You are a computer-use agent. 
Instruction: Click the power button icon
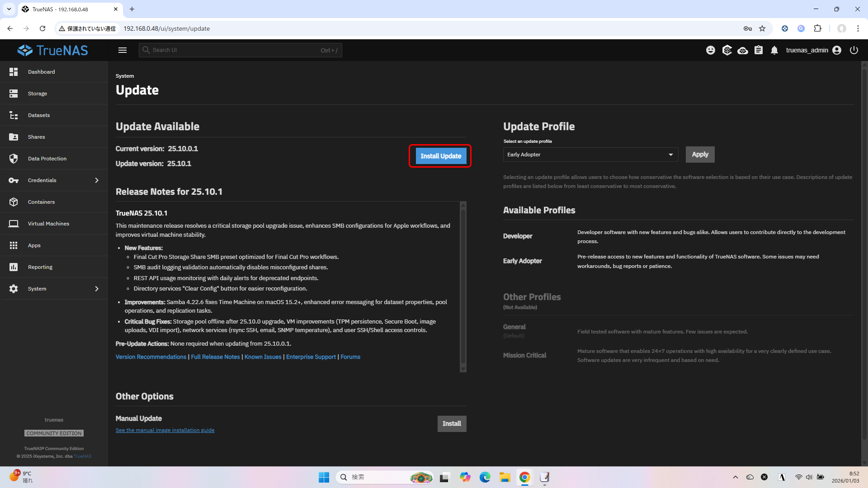[x=854, y=50]
